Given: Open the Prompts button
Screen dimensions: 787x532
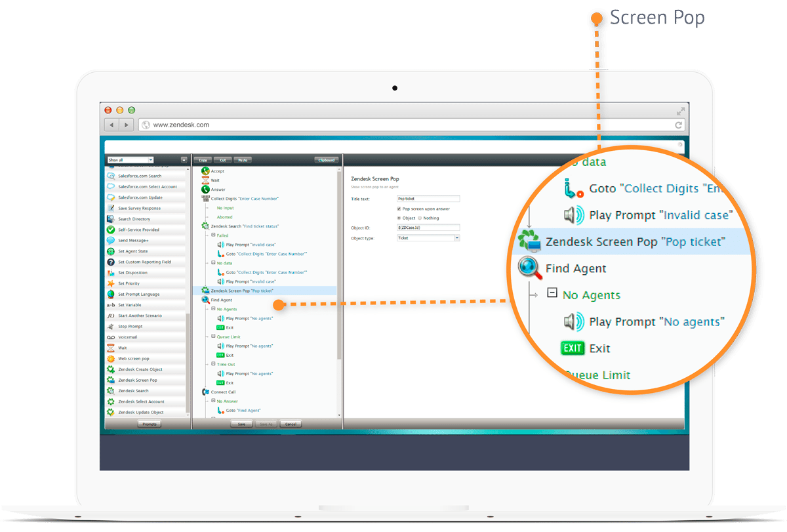Looking at the screenshot, I should click(x=149, y=424).
